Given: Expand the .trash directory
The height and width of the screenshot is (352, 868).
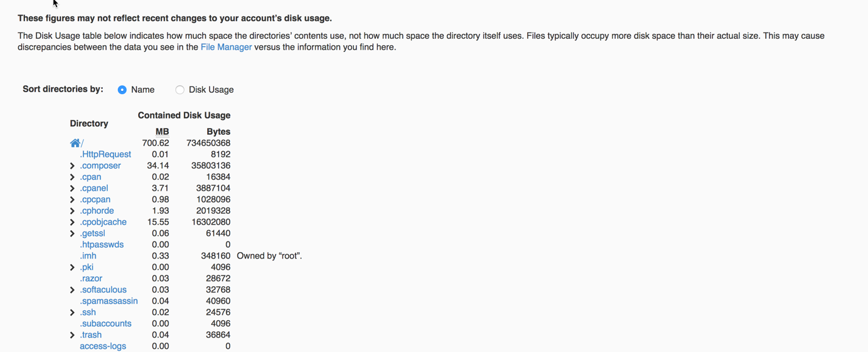Looking at the screenshot, I should [x=72, y=335].
